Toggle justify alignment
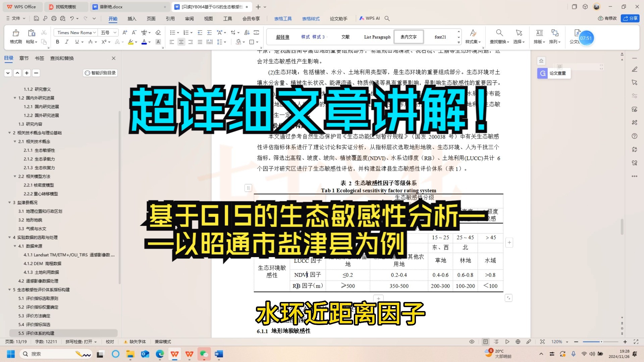This screenshot has width=644, height=362. point(200,42)
